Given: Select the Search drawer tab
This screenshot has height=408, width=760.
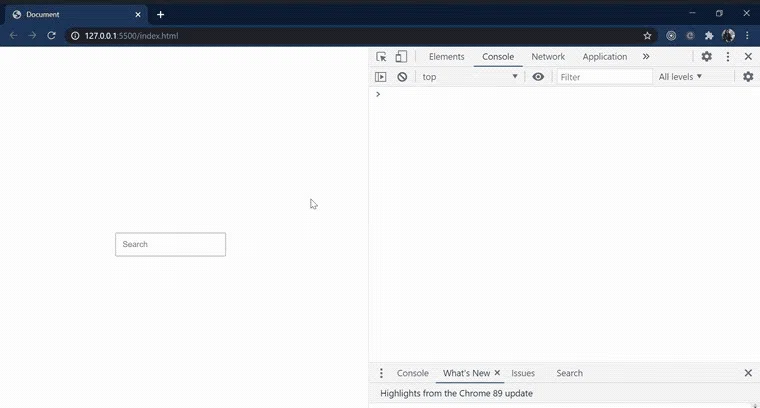Looking at the screenshot, I should coord(570,373).
